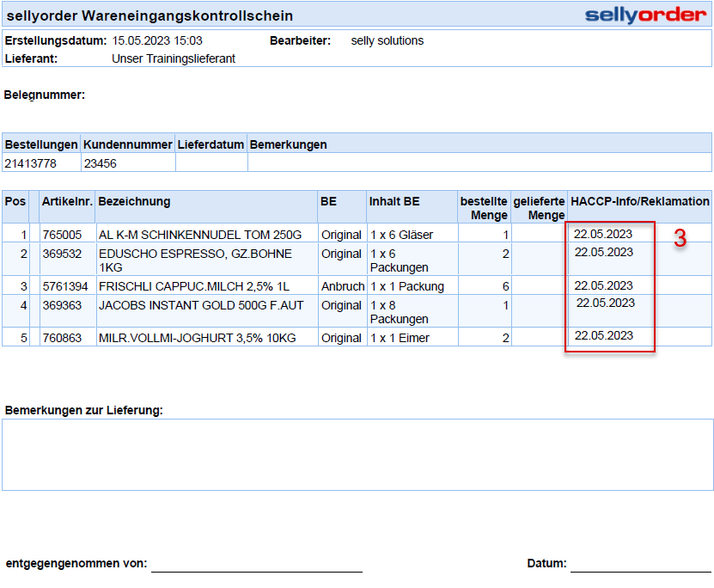Click the Bezeichnung column header
Viewport: 714px width, 588px height.
pos(135,202)
